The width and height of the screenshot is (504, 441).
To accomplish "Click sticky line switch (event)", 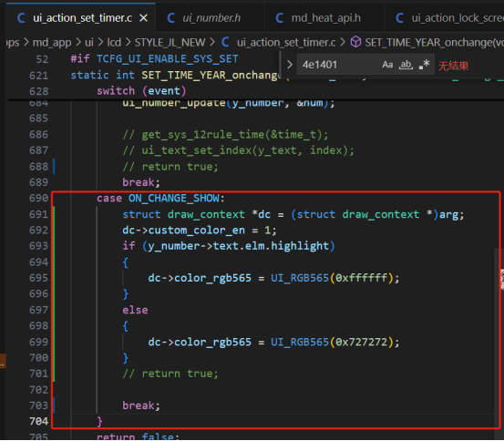I will point(141,91).
